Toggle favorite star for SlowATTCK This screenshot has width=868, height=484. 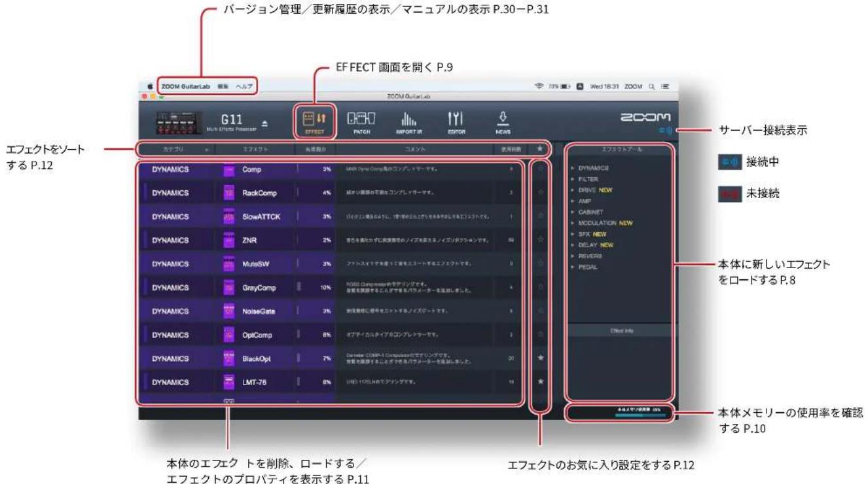pos(541,216)
